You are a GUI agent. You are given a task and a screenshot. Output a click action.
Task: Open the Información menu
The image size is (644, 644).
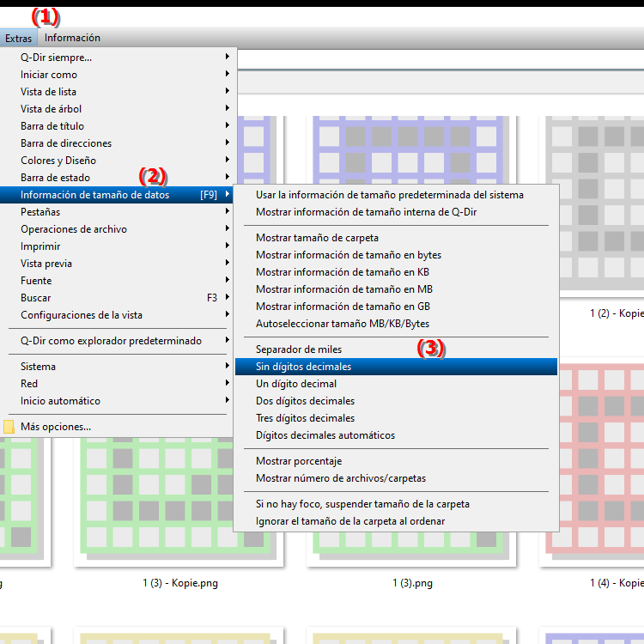tap(72, 38)
